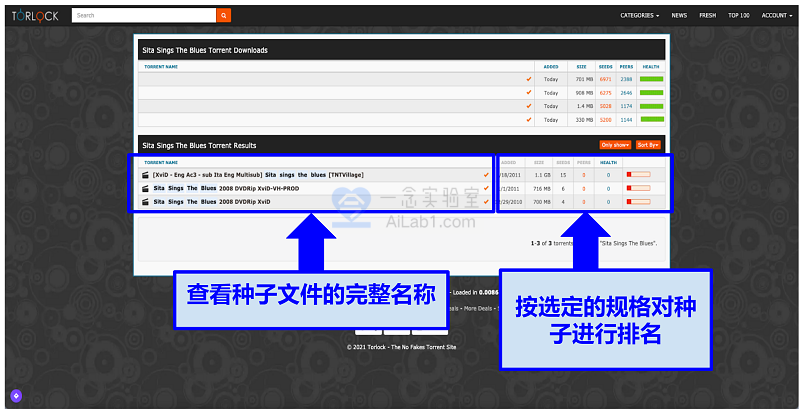This screenshot has height=414, width=806.
Task: Follow the More Deals footer link
Action: [478, 309]
